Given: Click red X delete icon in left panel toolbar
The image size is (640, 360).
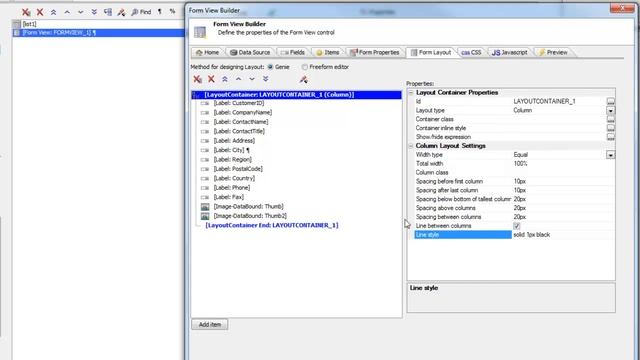Looking at the screenshot, I should pos(40,12).
